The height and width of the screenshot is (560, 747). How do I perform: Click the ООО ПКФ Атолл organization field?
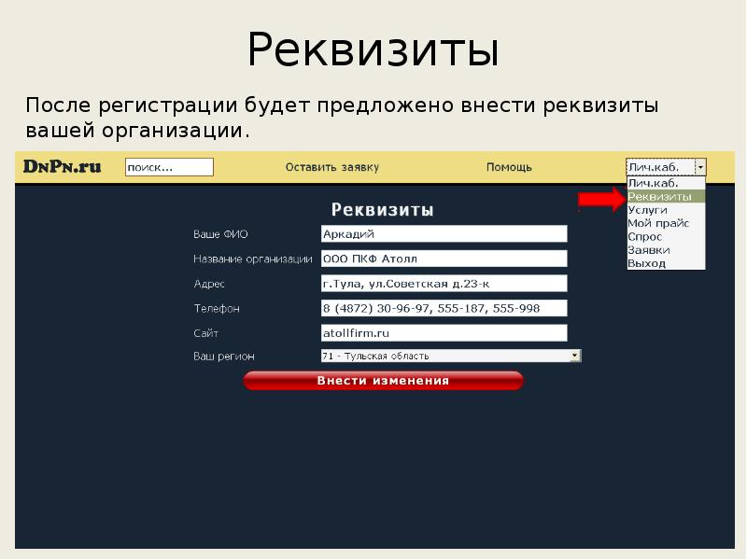click(x=442, y=258)
